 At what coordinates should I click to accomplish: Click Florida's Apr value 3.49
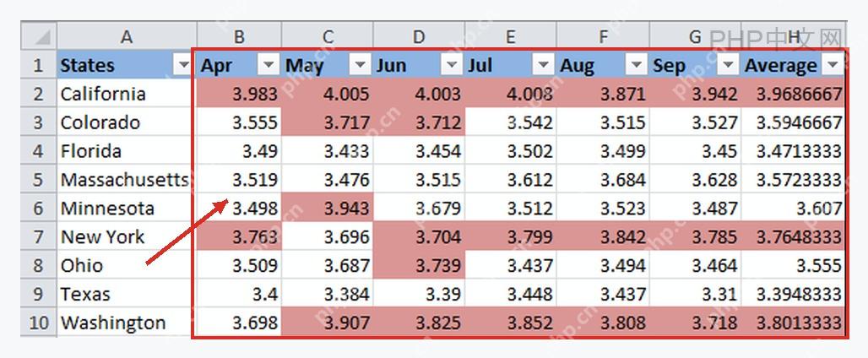239,150
